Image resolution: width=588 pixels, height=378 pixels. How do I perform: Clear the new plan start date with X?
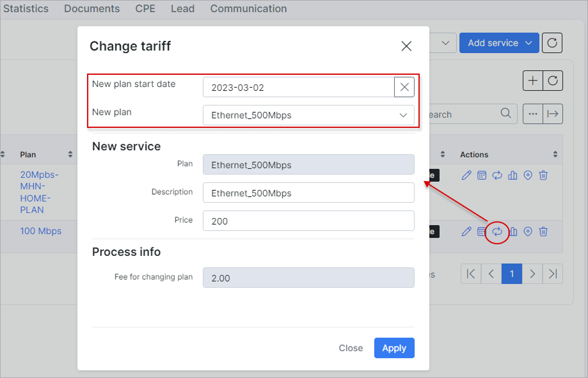404,88
